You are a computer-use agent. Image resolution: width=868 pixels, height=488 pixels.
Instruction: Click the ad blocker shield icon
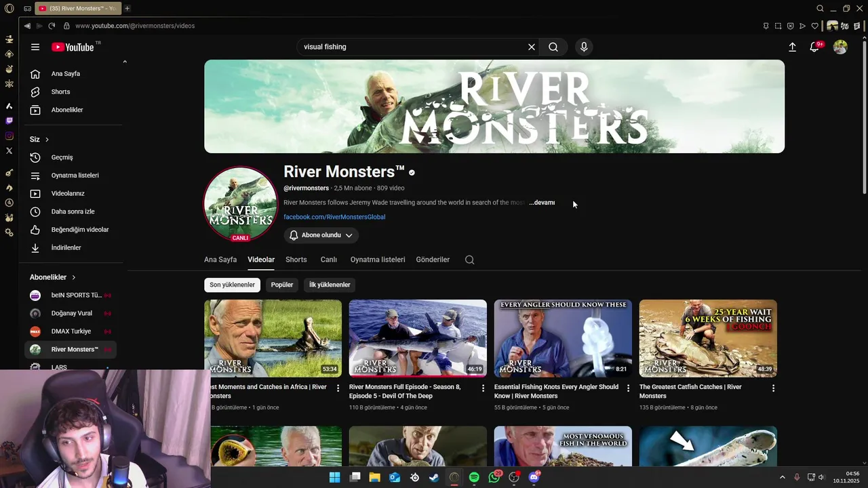(790, 26)
